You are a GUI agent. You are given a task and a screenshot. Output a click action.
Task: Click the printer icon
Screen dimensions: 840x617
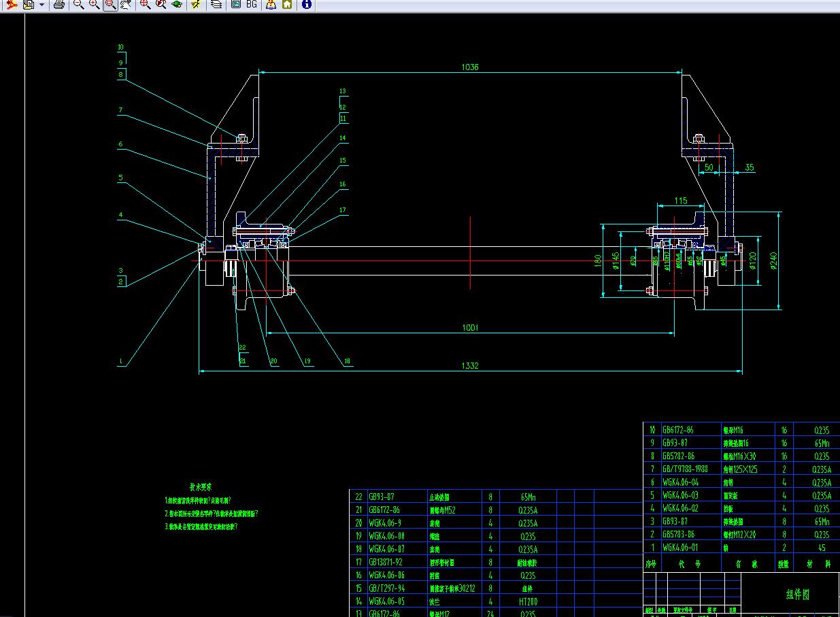58,4
